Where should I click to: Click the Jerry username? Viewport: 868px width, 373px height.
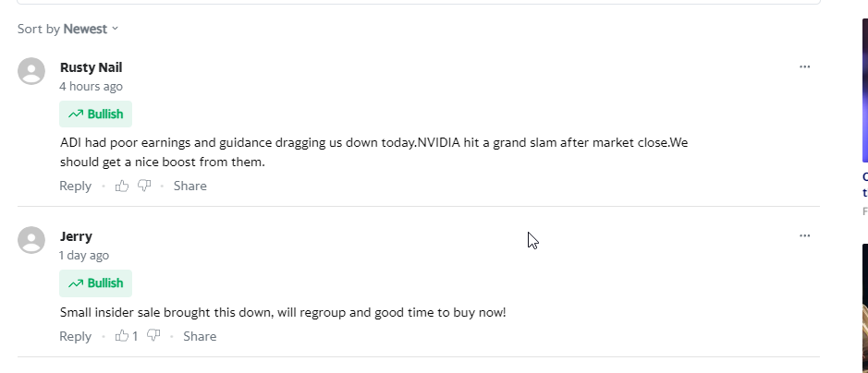point(76,235)
